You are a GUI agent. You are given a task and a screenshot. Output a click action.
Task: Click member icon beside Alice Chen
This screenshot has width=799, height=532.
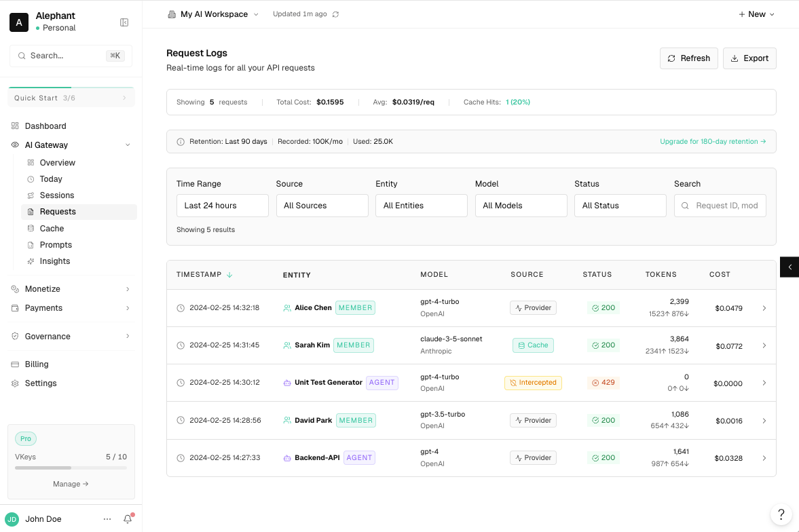pos(287,308)
